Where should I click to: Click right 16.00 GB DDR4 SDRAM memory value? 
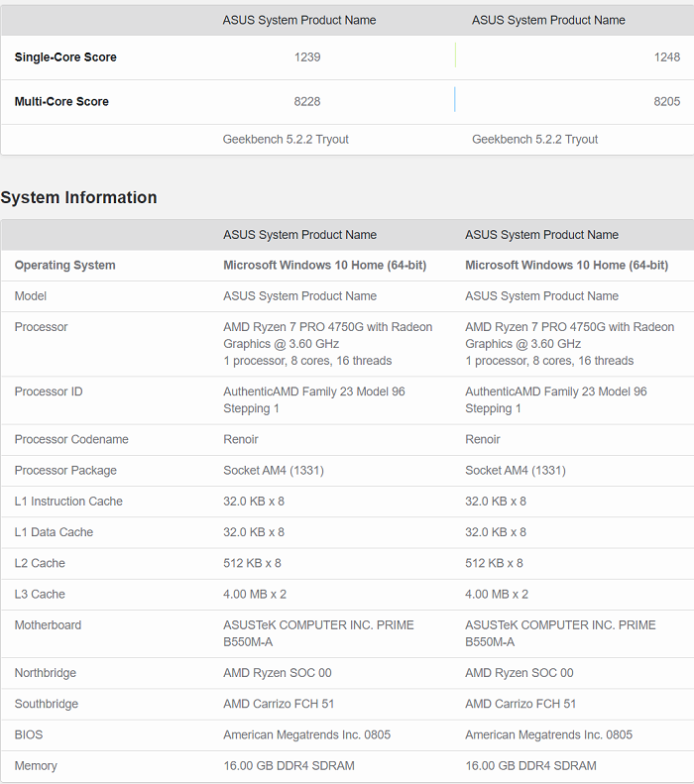point(530,766)
